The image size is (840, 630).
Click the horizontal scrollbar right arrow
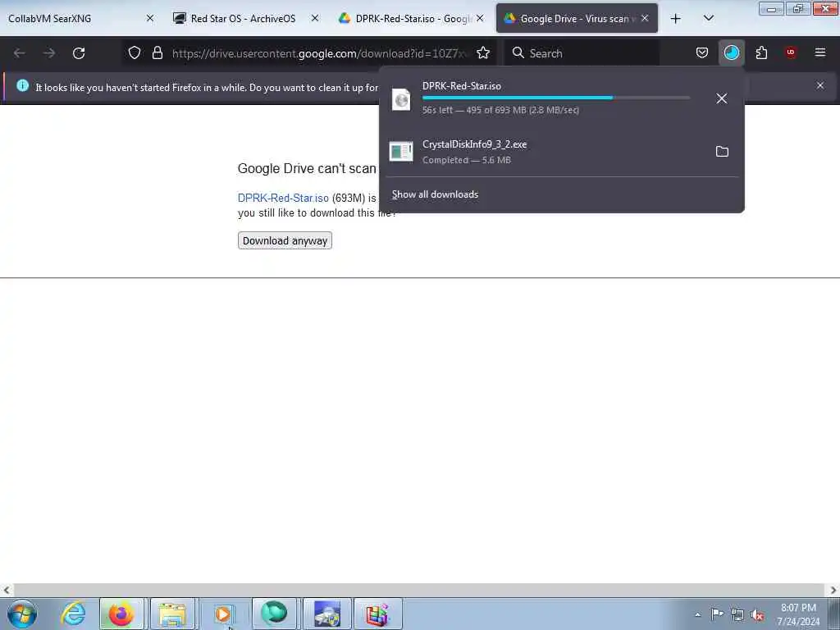click(x=833, y=590)
